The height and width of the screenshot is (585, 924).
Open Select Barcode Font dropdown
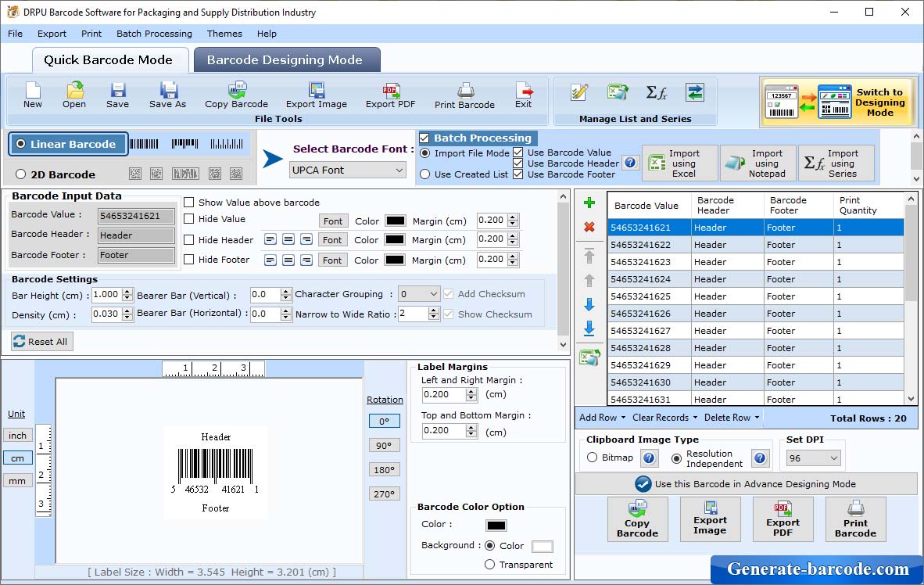tap(348, 170)
